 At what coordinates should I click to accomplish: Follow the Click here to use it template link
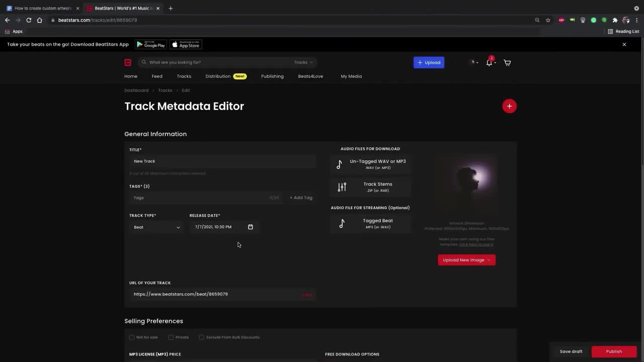pos(476,244)
